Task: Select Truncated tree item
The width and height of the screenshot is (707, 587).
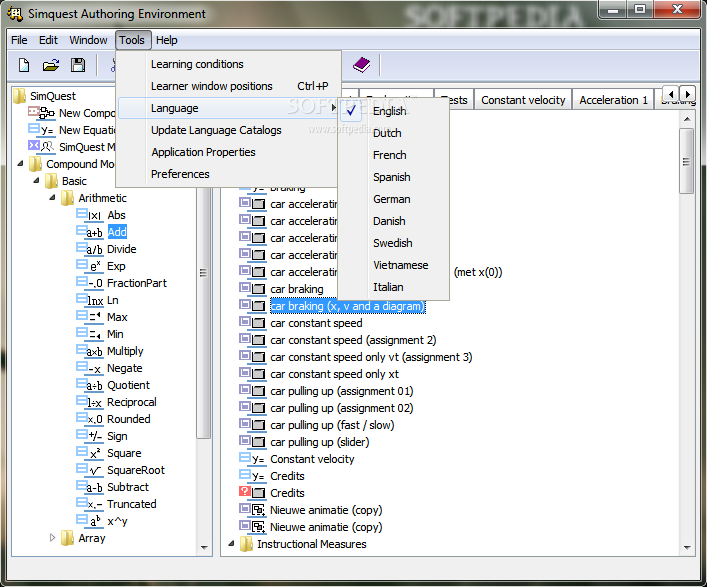Action: pos(132,504)
